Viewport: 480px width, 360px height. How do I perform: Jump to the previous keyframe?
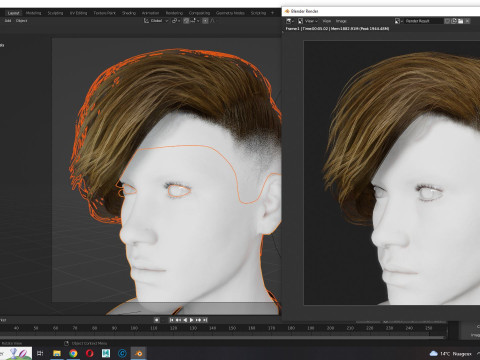178,320
